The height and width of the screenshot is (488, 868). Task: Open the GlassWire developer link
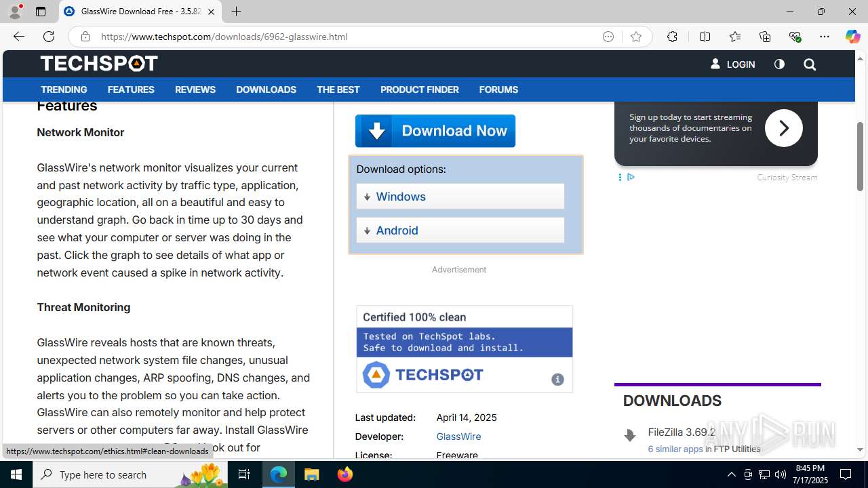(458, 436)
